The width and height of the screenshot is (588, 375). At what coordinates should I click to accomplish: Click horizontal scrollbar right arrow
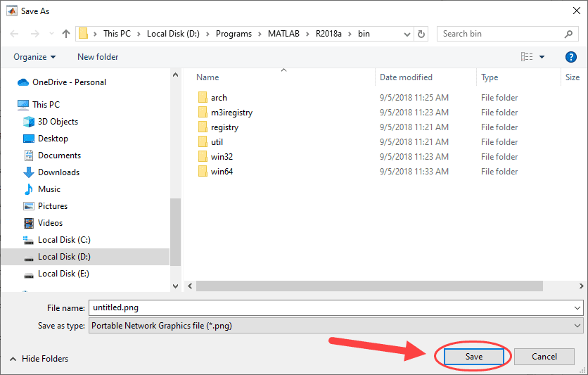coord(581,286)
